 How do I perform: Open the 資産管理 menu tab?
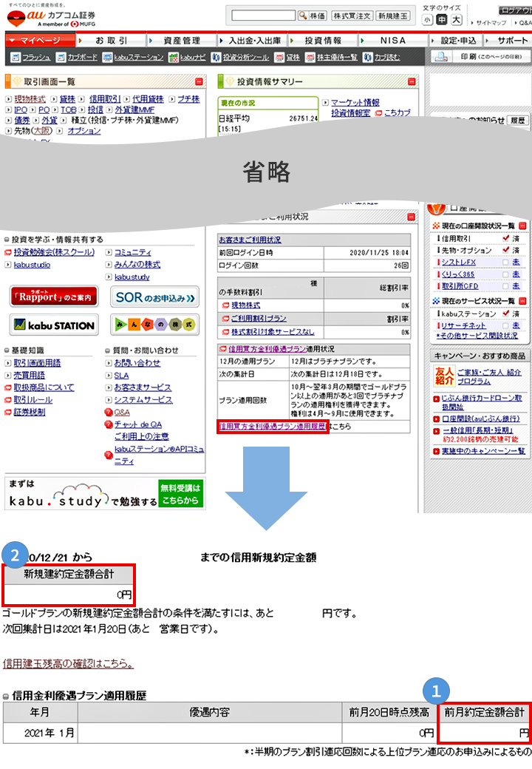coord(181,41)
